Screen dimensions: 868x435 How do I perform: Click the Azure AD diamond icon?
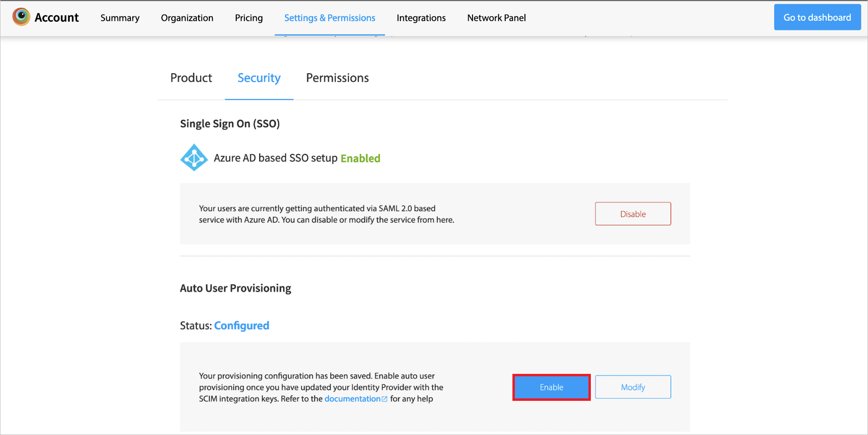pyautogui.click(x=194, y=157)
